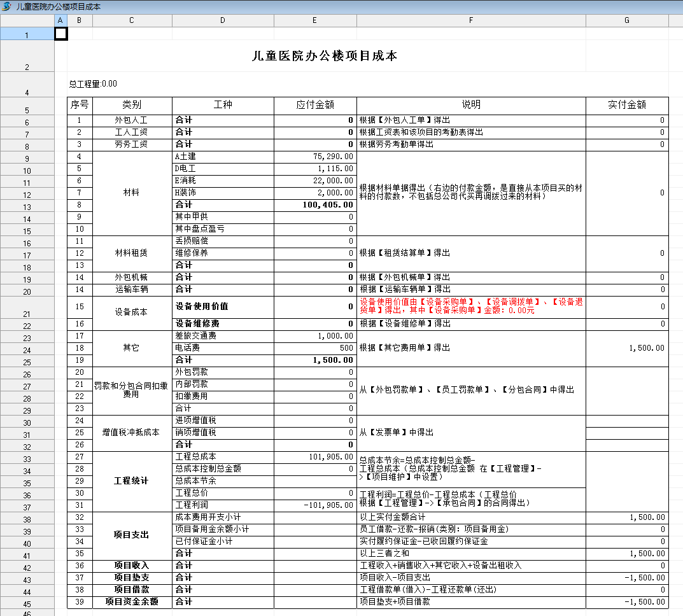Image resolution: width=683 pixels, height=616 pixels.
Task: Click the application icon in the title bar
Action: click(6, 6)
